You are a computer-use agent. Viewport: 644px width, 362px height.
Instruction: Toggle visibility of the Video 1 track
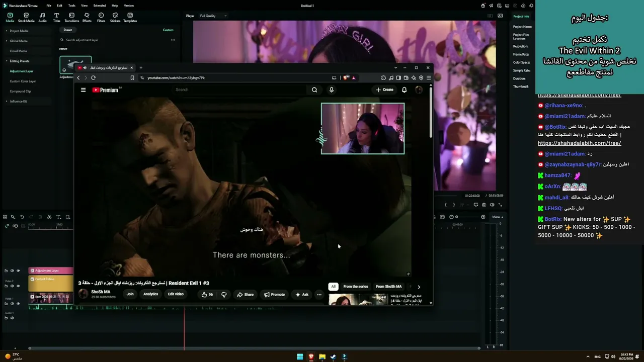pyautogui.click(x=18, y=303)
